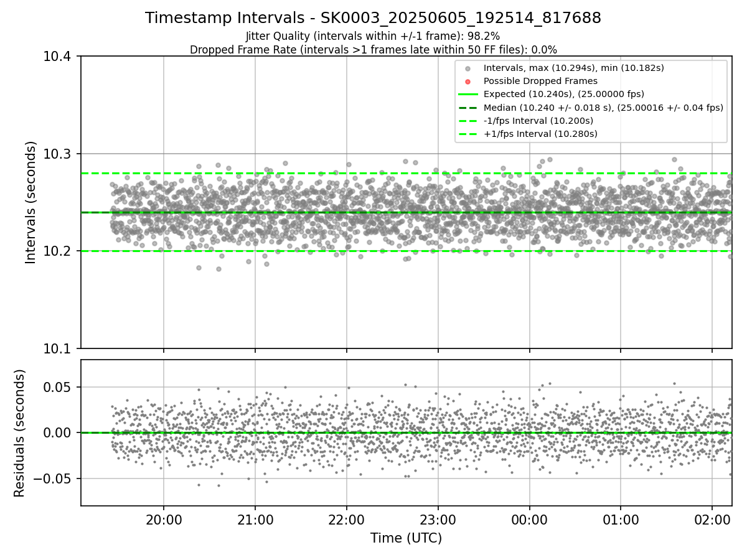Select legend entry '-1/fps Interval (10.200s)'
The image size is (747, 560).
click(x=538, y=121)
